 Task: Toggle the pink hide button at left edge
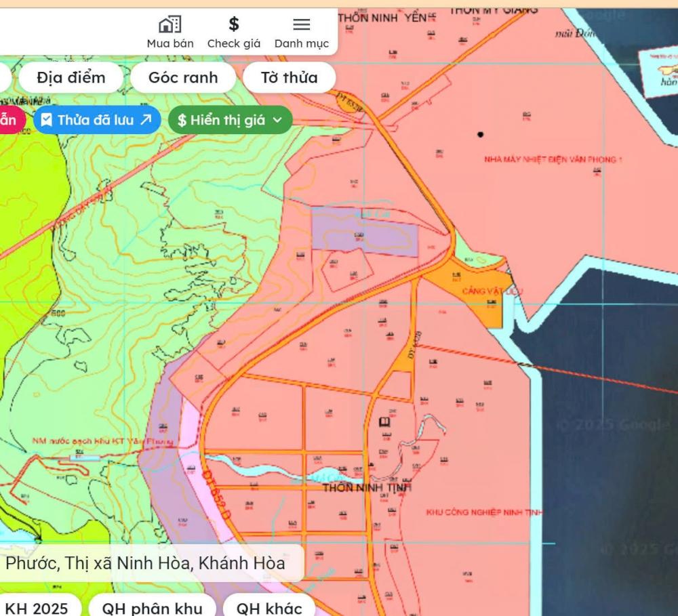point(9,121)
